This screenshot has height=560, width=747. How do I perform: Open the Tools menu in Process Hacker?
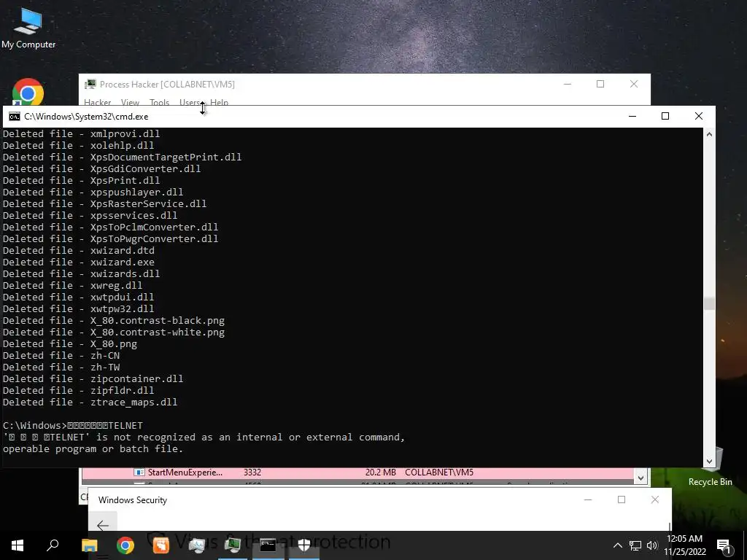point(160,102)
